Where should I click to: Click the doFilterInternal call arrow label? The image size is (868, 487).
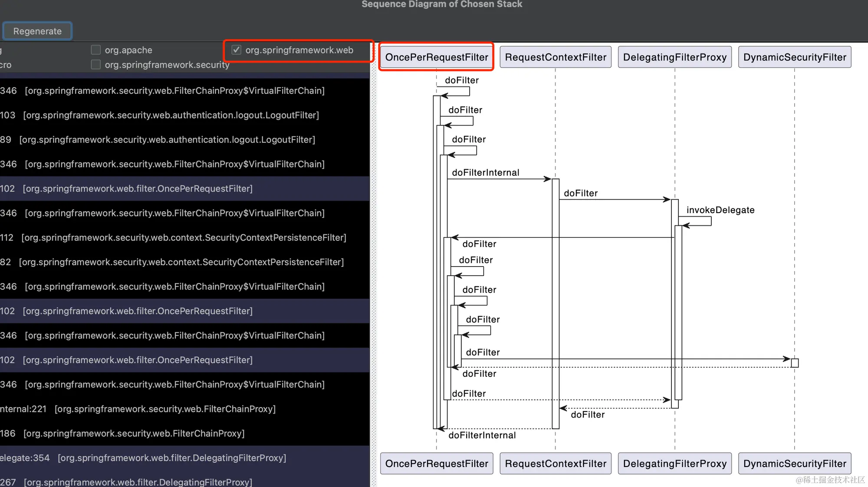pos(485,173)
